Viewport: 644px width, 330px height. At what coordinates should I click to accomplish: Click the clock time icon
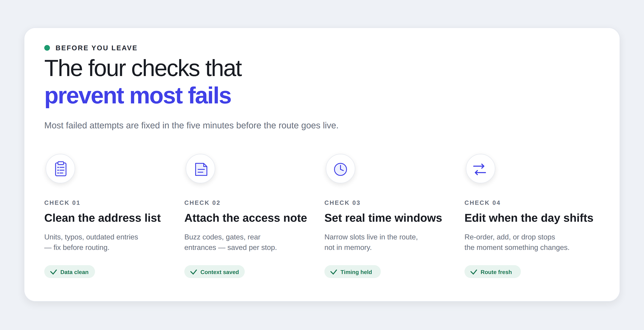(x=340, y=169)
